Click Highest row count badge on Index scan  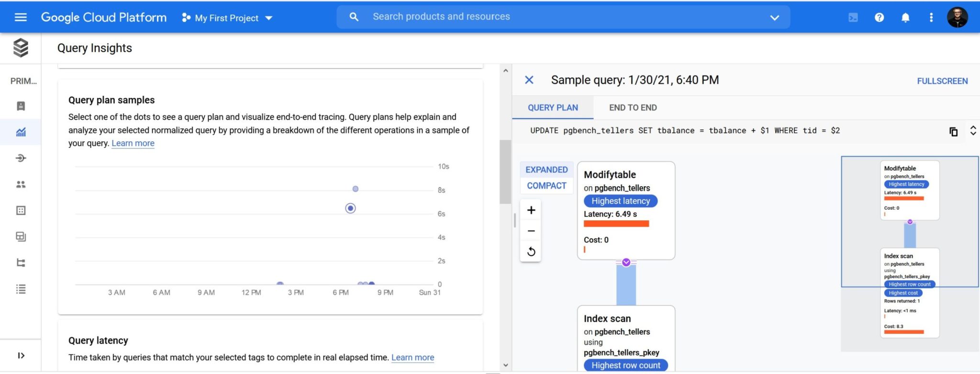click(626, 365)
